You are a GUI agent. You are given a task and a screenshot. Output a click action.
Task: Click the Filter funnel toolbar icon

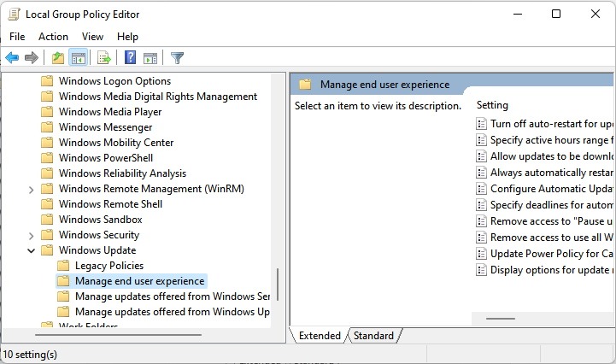click(177, 58)
